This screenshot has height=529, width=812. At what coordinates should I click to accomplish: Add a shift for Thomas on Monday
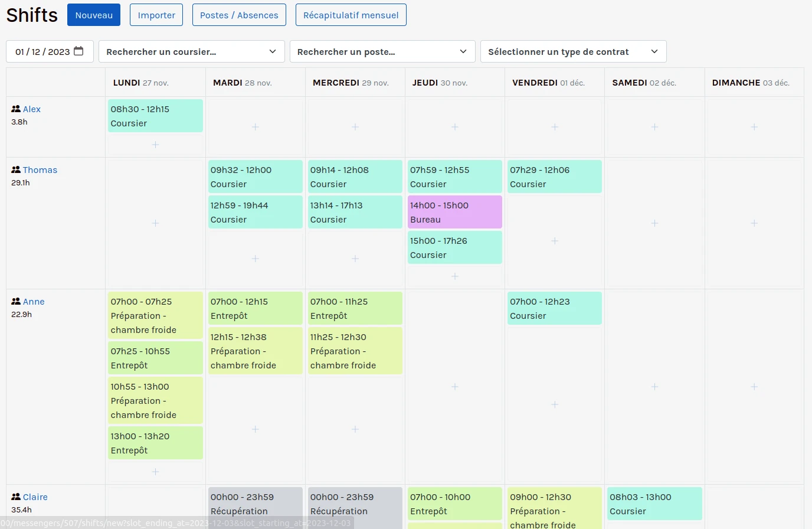(x=155, y=223)
